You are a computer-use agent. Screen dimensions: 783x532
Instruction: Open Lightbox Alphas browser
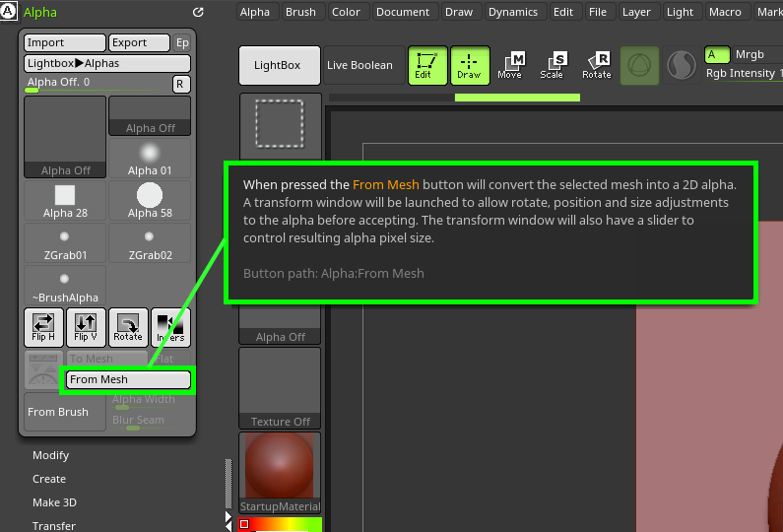click(107, 63)
